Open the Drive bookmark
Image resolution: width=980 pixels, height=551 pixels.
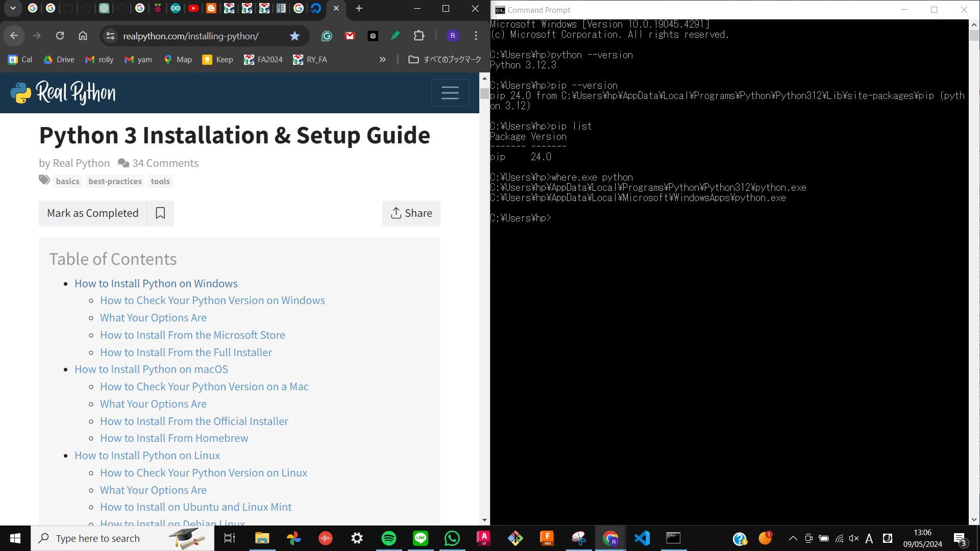tap(59, 60)
